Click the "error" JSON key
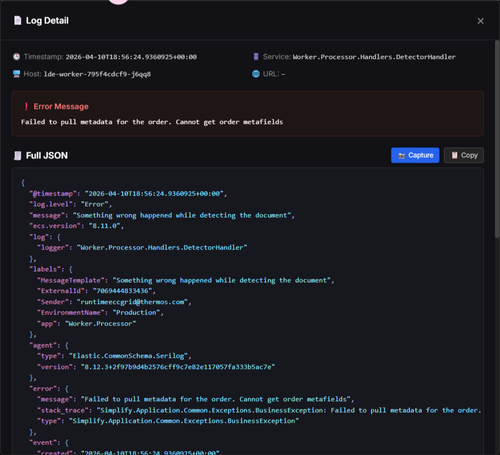The height and width of the screenshot is (455, 500). tap(43, 389)
